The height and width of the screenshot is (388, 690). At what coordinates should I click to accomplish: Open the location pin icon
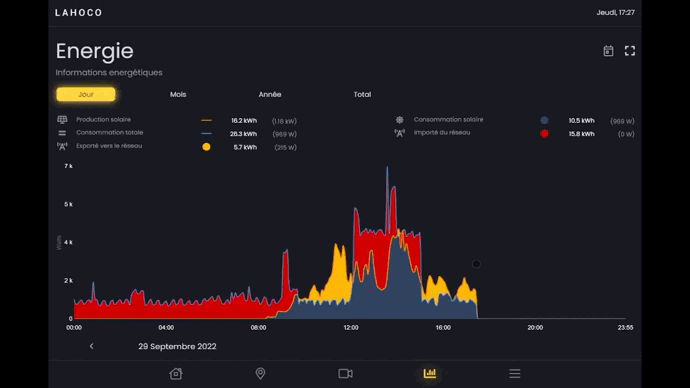[261, 373]
